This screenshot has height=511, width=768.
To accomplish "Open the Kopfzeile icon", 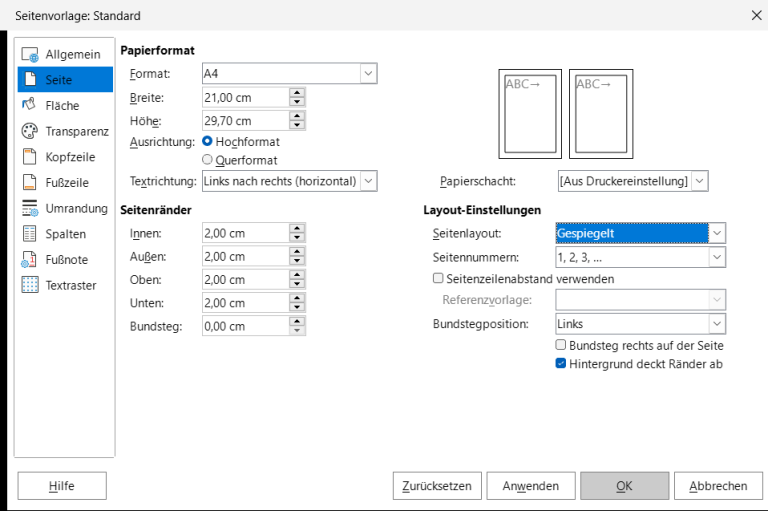I will 29,157.
